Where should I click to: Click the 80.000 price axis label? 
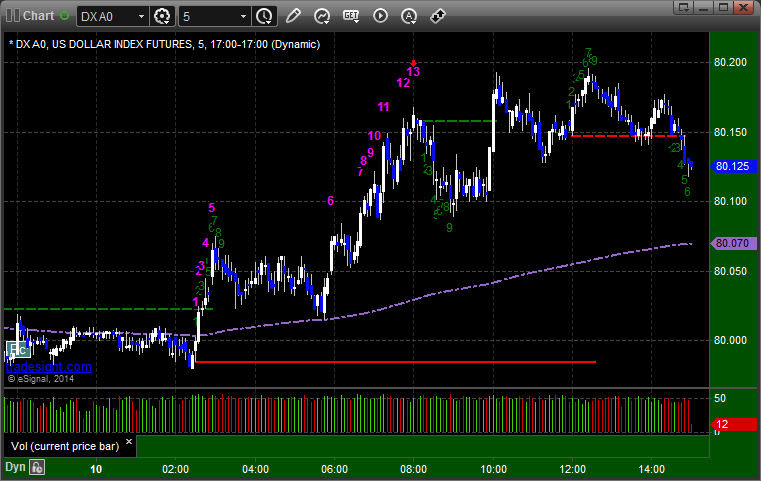pyautogui.click(x=730, y=340)
